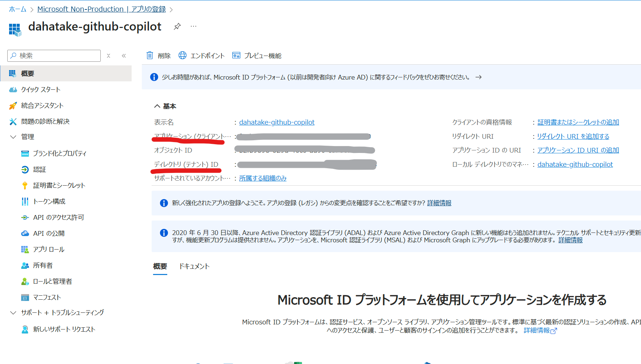The width and height of the screenshot is (641, 364).
Task: Pin dahatake-github-copilot using the pin icon
Action: 177,26
